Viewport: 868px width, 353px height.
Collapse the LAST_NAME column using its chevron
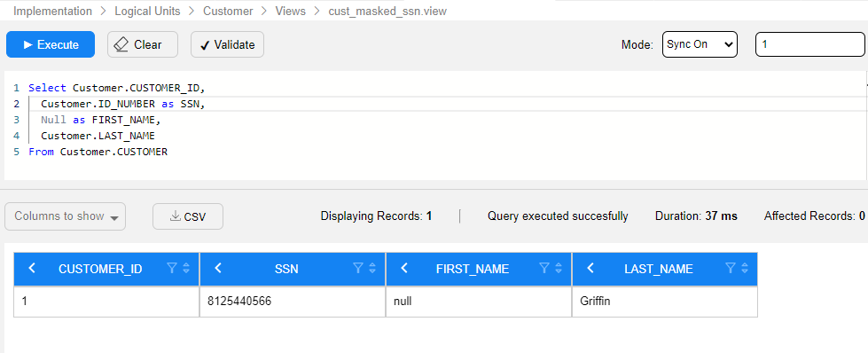pos(590,268)
